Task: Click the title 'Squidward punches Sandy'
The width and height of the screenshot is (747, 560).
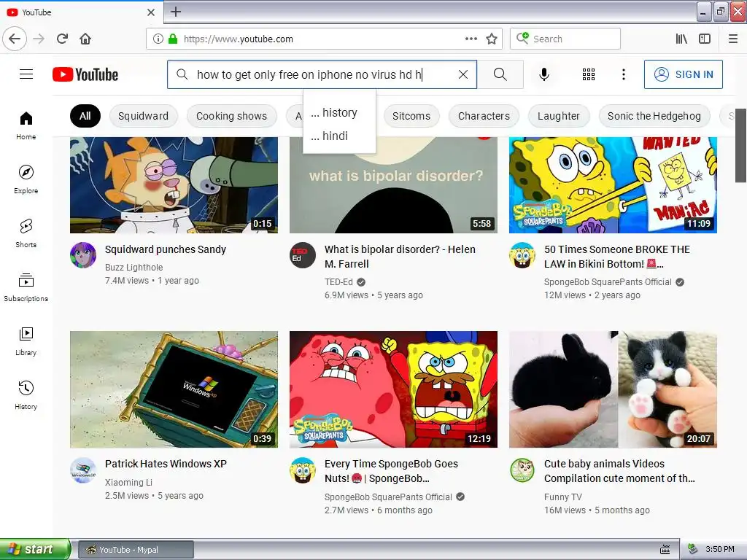Action: point(166,249)
